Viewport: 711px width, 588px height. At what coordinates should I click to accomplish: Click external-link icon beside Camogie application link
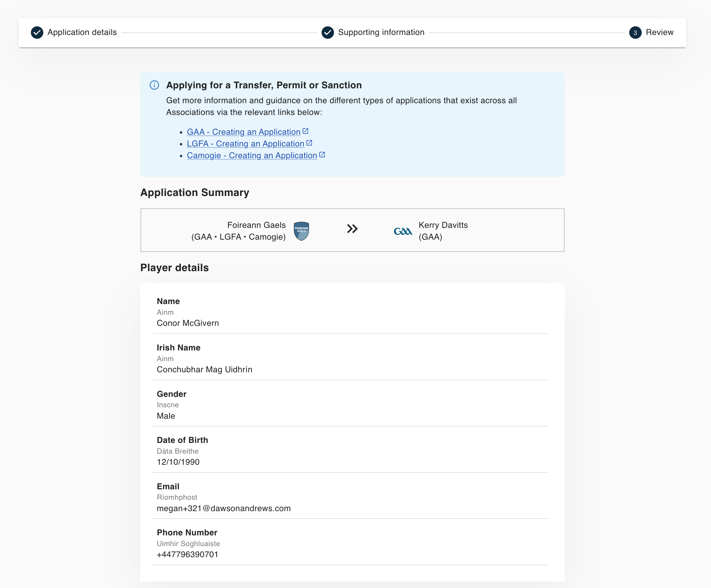[322, 155]
